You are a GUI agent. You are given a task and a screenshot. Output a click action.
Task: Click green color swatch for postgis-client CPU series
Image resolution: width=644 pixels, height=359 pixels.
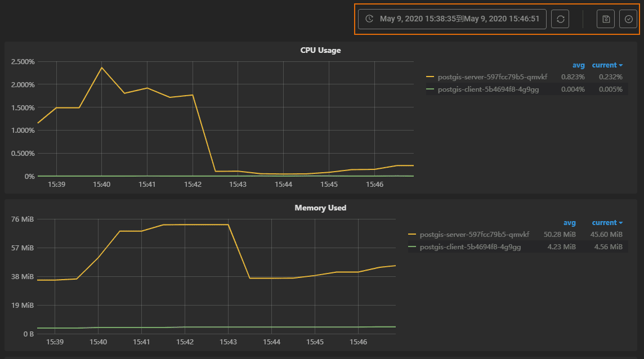[431, 89]
